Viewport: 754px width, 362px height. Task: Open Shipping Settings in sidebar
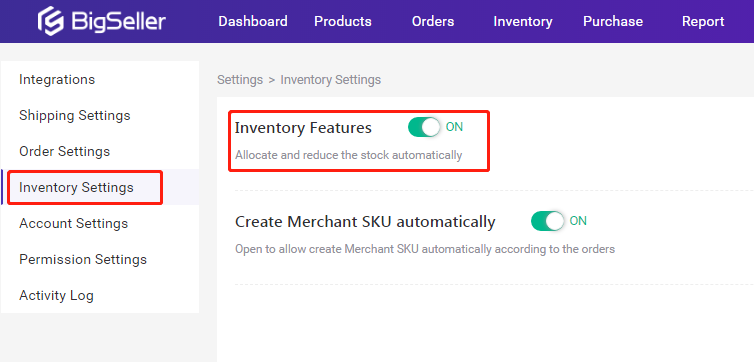pyautogui.click(x=75, y=115)
